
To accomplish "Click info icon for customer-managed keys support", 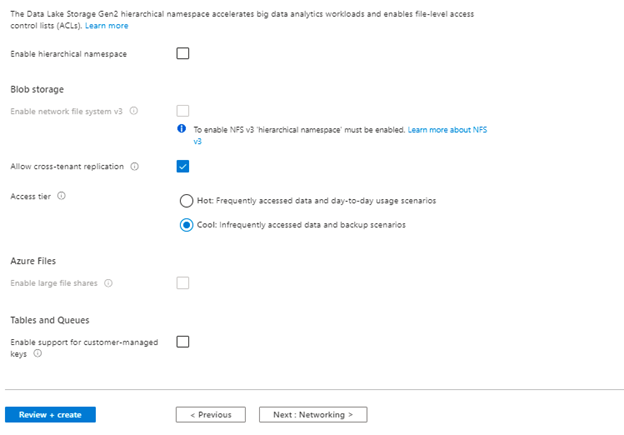I will click(x=37, y=354).
